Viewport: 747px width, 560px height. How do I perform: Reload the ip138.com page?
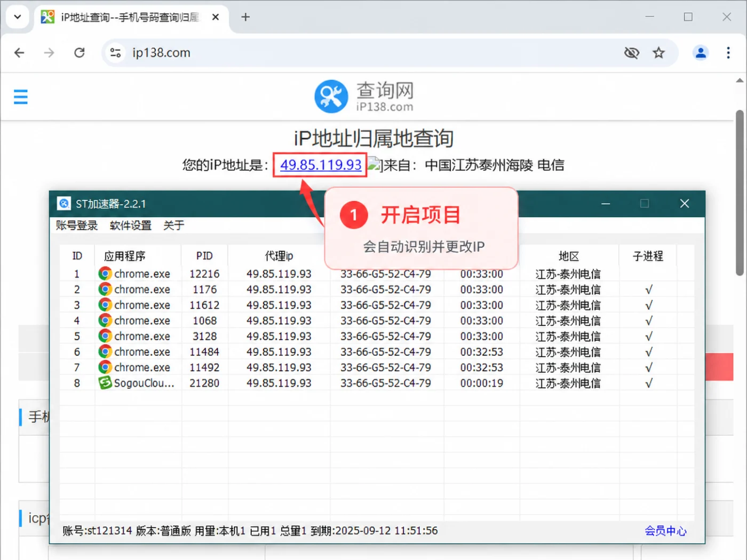pyautogui.click(x=80, y=53)
